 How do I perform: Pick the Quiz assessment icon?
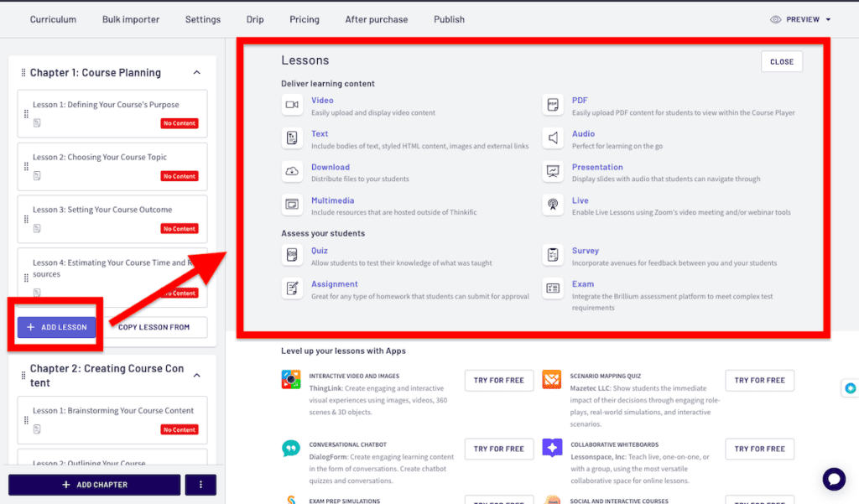(292, 256)
